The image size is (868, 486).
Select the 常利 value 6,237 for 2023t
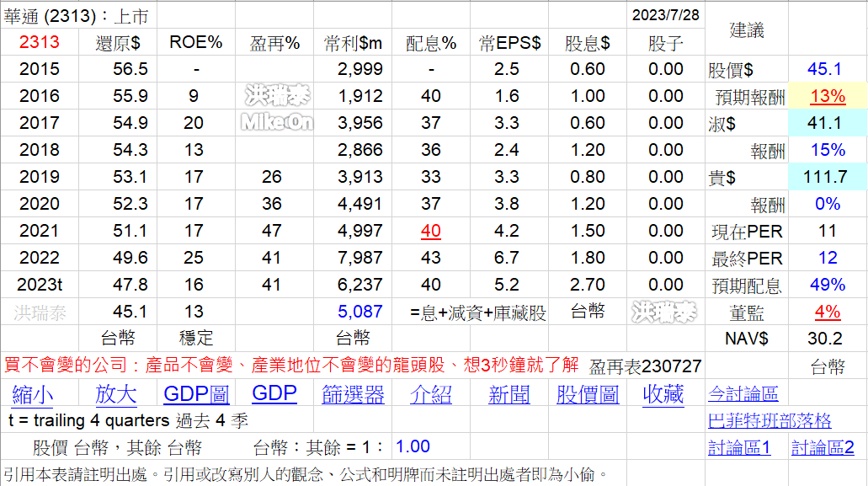coord(359,285)
